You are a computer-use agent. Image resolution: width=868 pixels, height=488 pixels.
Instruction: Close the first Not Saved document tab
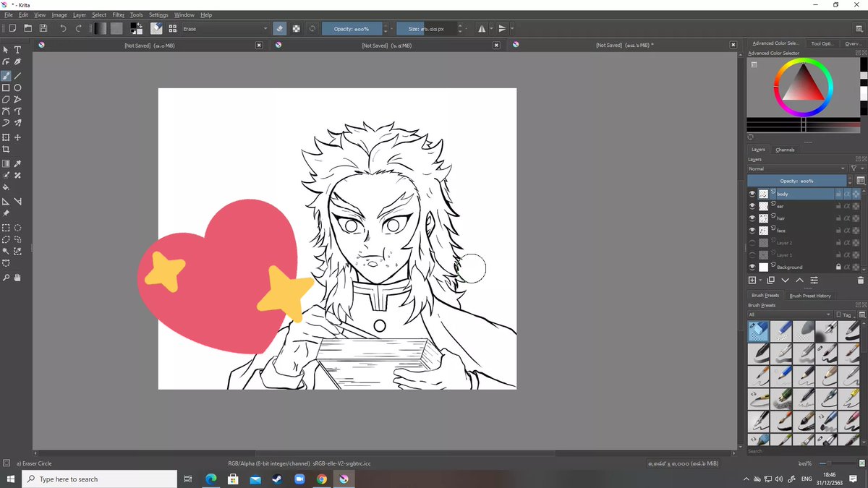coord(259,45)
